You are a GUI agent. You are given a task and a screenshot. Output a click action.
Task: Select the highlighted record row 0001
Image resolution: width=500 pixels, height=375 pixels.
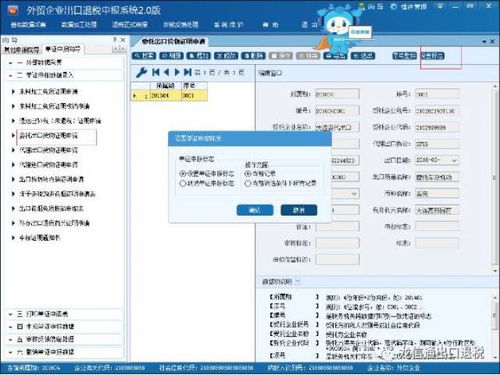tap(170, 96)
